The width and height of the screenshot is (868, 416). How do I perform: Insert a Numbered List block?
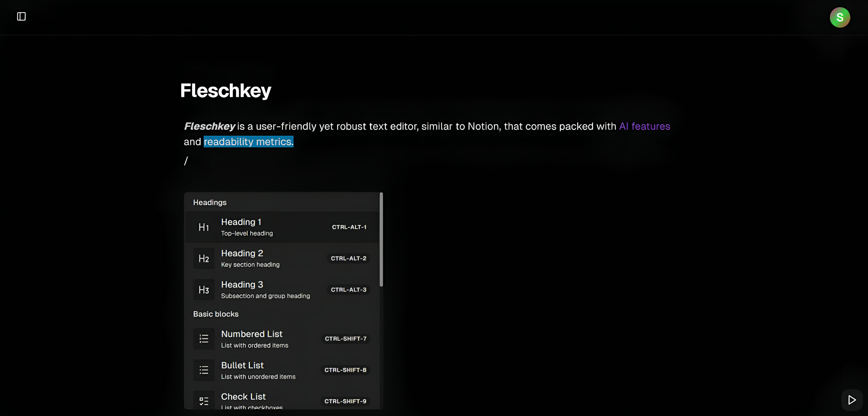[x=282, y=339]
